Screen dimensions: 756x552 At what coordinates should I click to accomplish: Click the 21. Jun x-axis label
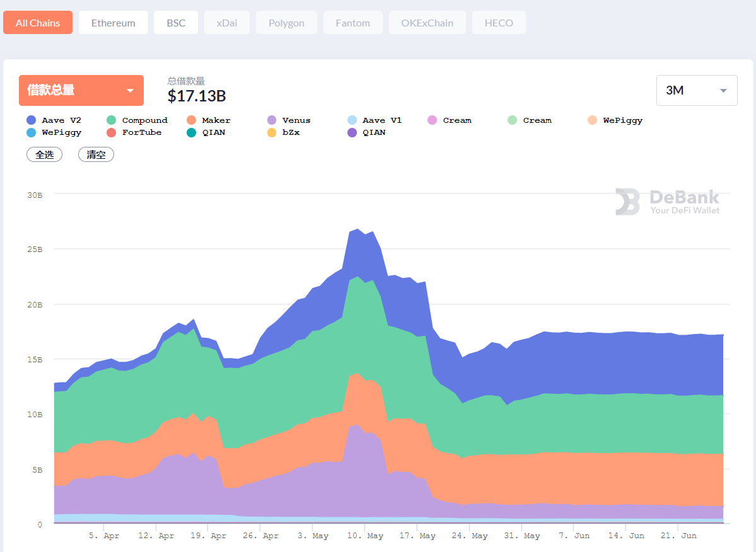(678, 536)
